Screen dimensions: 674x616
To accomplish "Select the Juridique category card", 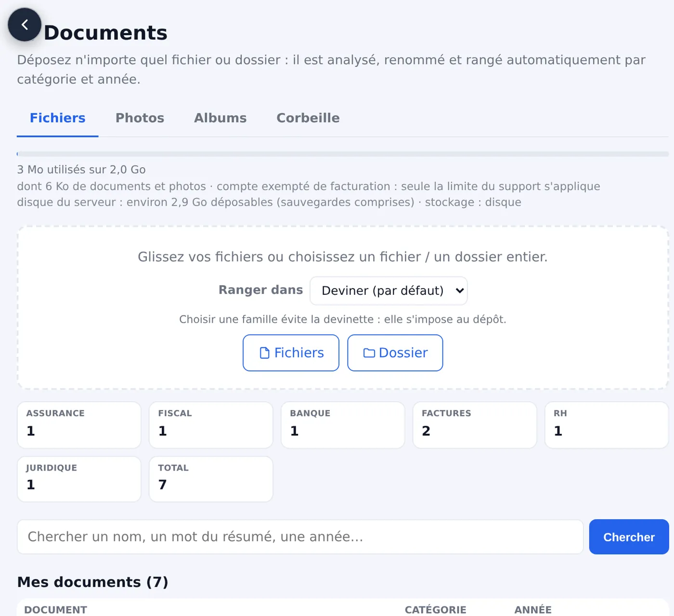I will coord(79,479).
